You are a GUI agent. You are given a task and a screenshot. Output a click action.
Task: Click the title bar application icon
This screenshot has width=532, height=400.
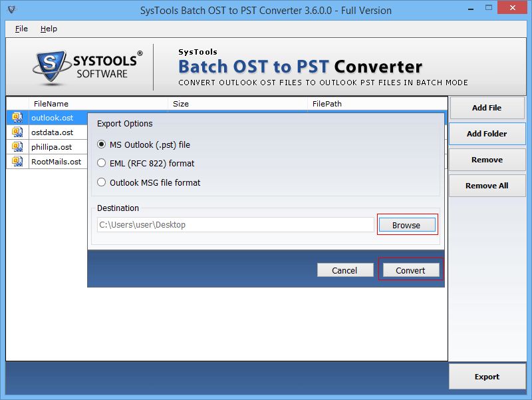pos(11,9)
